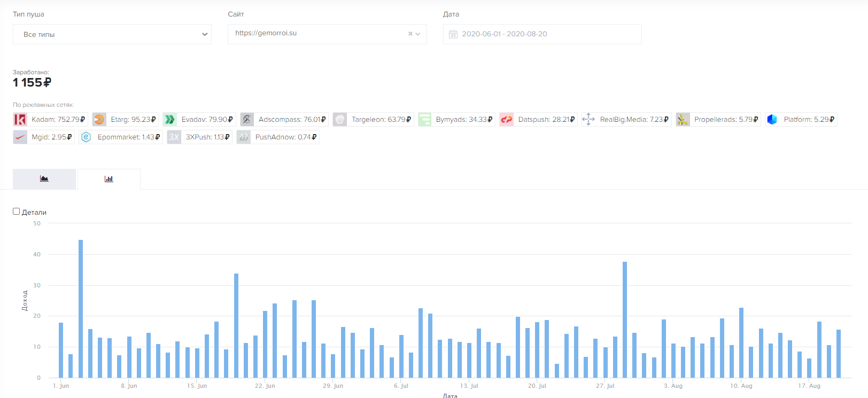Click the Datspush red logo icon
This screenshot has height=398, width=868.
click(506, 120)
